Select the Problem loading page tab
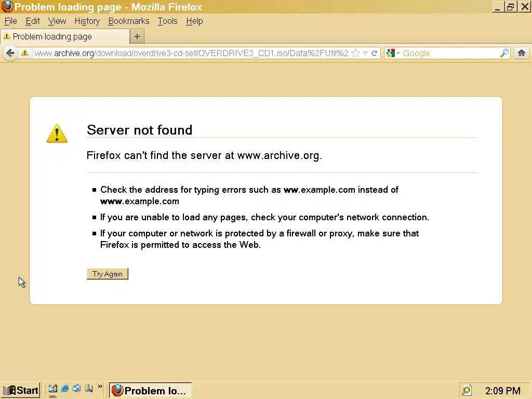This screenshot has height=399, width=532. pos(65,36)
